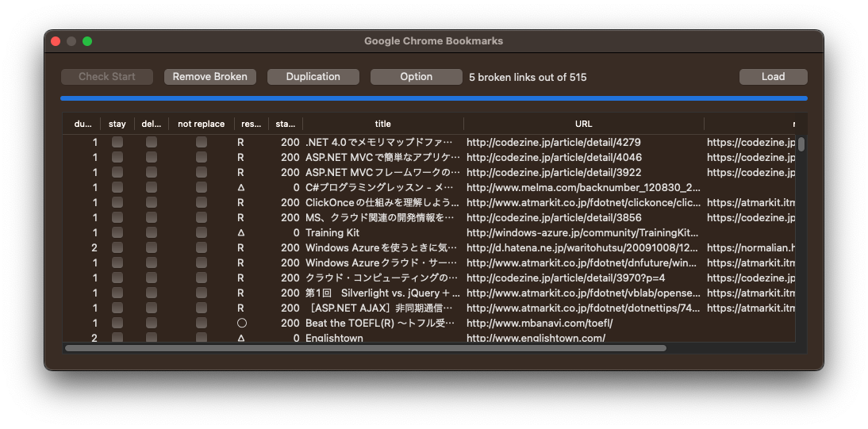Click the not replace column header

202,124
